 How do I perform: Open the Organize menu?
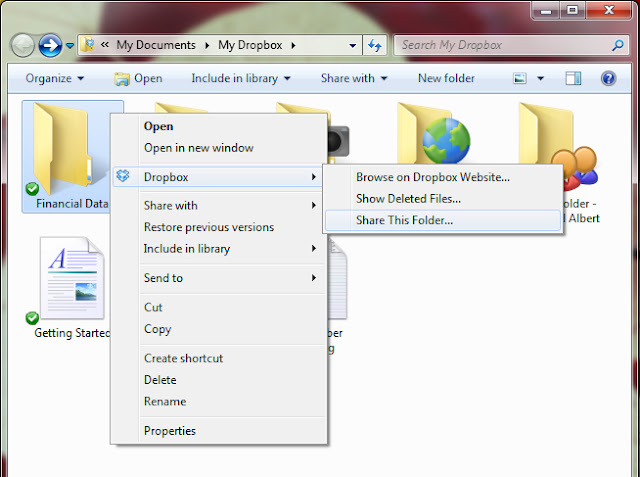tap(55, 78)
